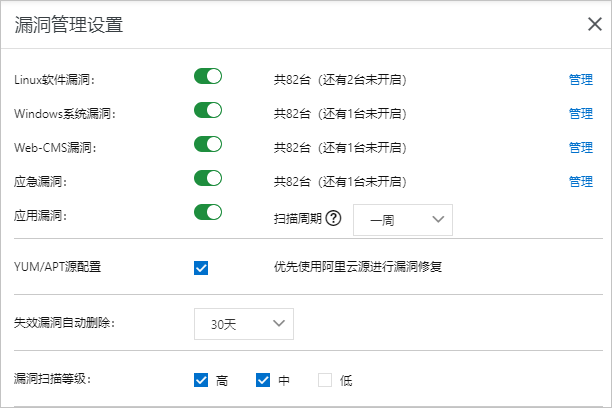612x408 pixels.
Task: Click the text 优先使用阿里云源进行漏洞修复
Action: (358, 267)
